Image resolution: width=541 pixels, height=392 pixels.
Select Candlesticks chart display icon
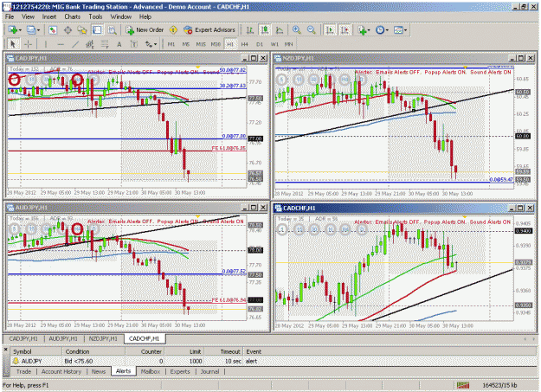tap(265, 30)
